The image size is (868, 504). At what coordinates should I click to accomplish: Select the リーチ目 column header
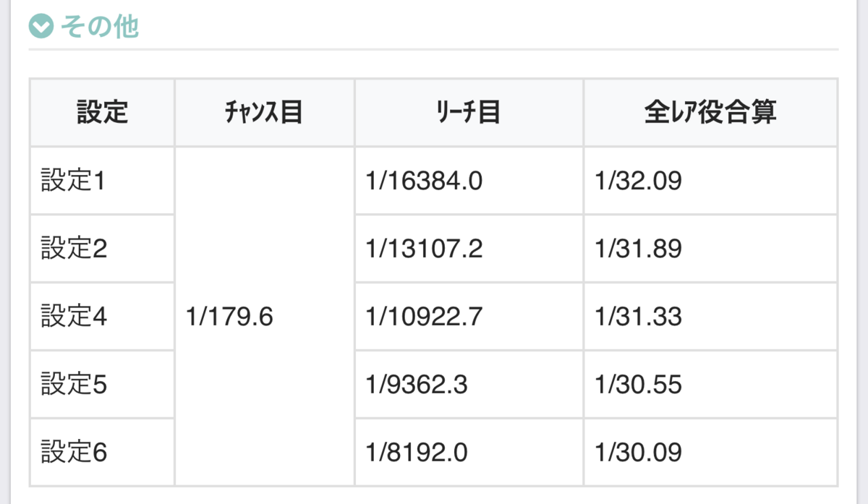[x=469, y=113]
